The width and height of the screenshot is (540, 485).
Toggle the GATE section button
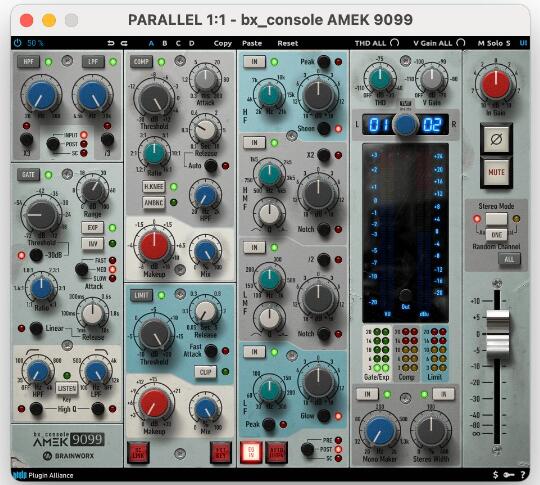coord(28,175)
